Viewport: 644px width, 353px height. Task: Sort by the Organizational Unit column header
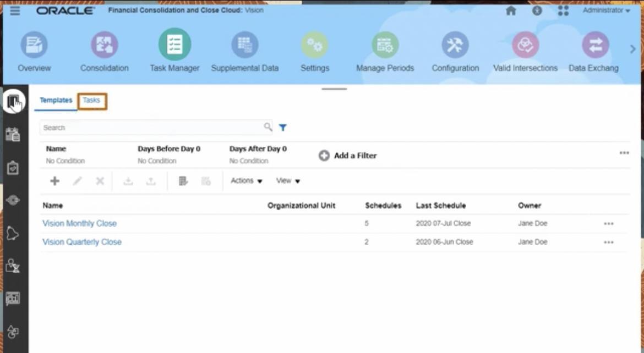pyautogui.click(x=302, y=205)
